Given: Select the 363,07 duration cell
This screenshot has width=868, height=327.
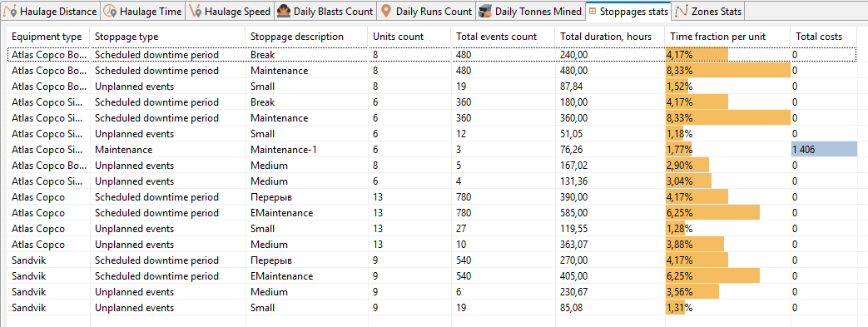Looking at the screenshot, I should pos(611,245).
